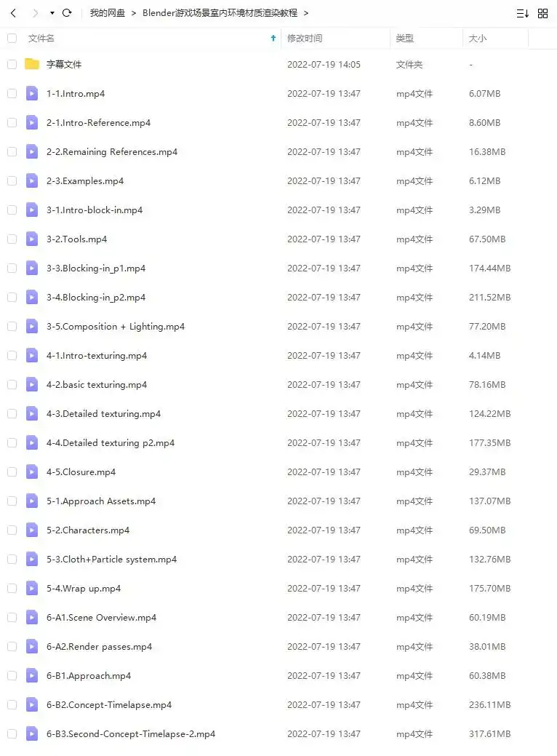Click video icon of 3-2.Tools.mp4
This screenshot has height=756, width=557.
(32, 239)
